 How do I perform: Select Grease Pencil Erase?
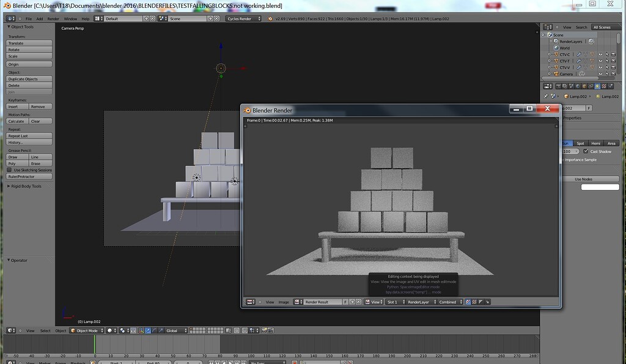[x=40, y=164]
